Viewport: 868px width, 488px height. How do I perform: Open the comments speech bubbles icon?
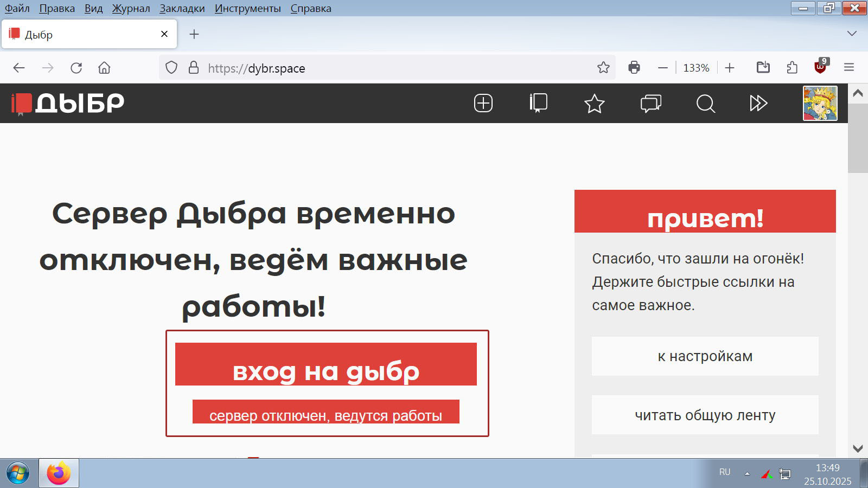point(650,103)
